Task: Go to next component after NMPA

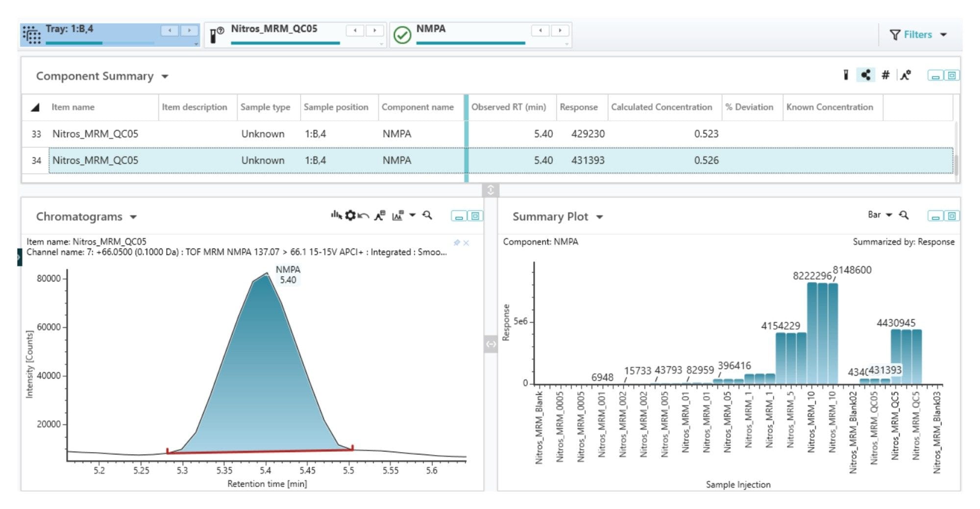Action: (560, 30)
